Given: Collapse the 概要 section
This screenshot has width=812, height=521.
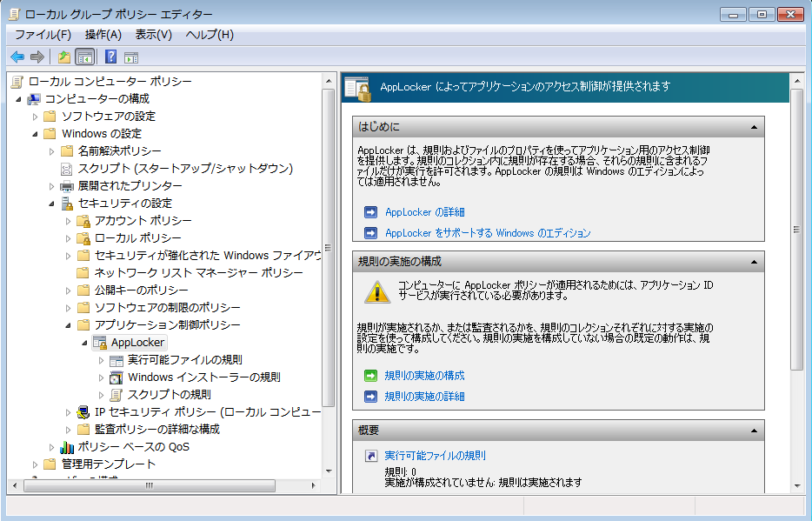Looking at the screenshot, I should (754, 431).
